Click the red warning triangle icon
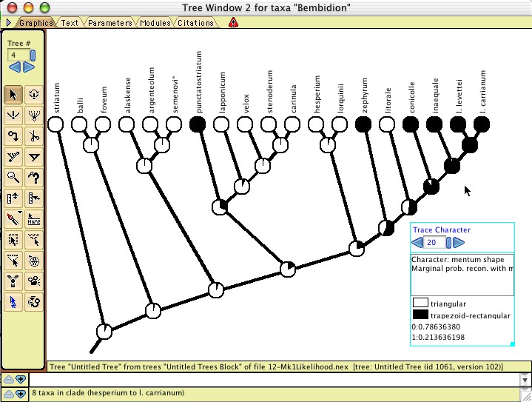This screenshot has width=532, height=402. 233,23
